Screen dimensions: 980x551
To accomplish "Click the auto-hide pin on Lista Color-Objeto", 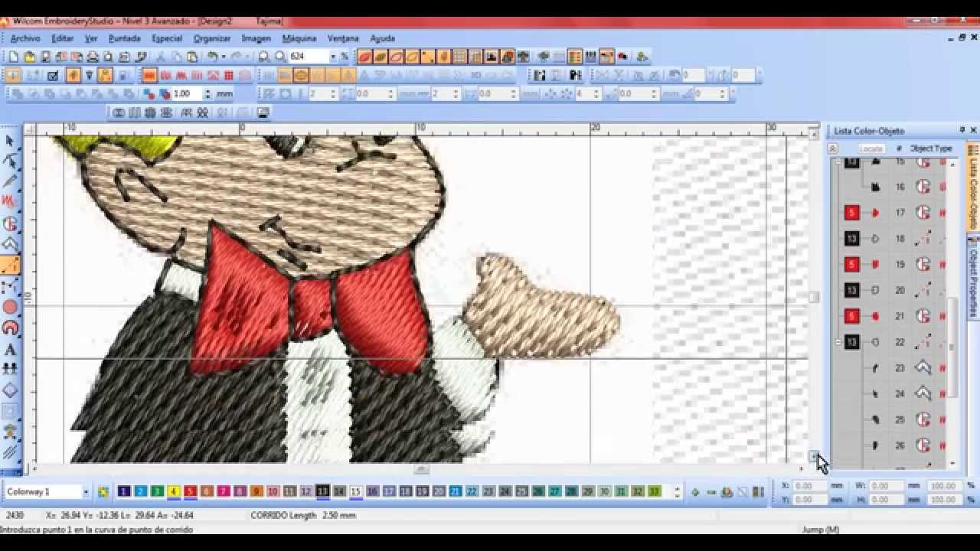I will coord(962,131).
